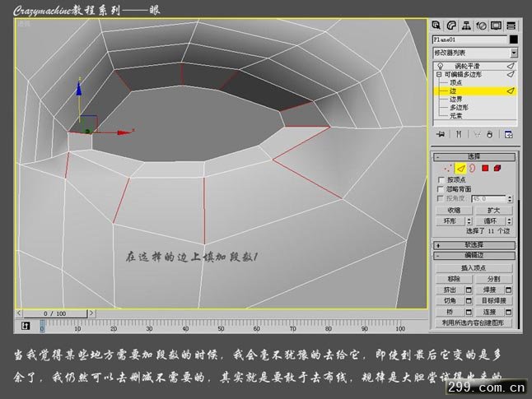This screenshot has width=532, height=399.
Task: Select Edge sub-object level icon
Action: pyautogui.click(x=460, y=168)
